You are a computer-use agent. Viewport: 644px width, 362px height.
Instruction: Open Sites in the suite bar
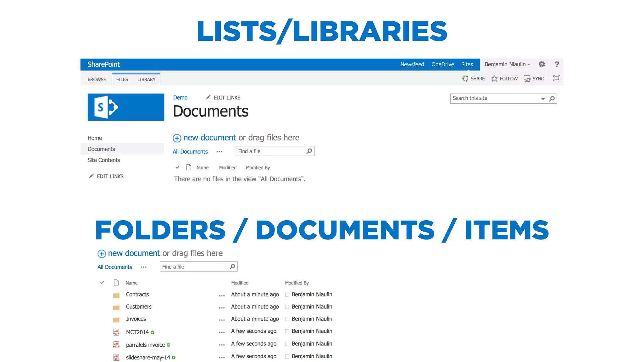[467, 64]
